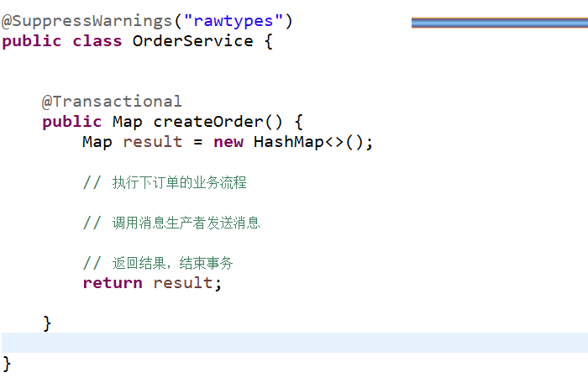Click the comment 调用消息生产者发送消息
The width and height of the screenshot is (588, 378).
171,223
